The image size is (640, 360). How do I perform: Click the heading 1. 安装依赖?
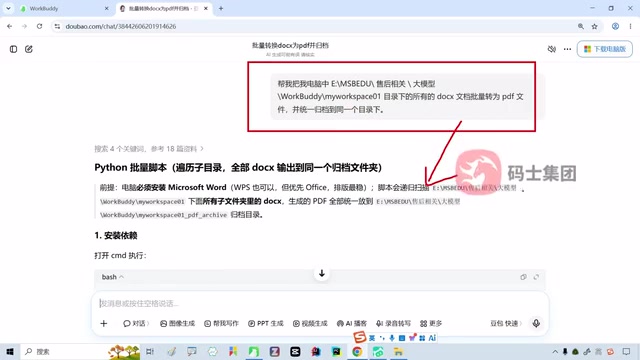point(116,236)
